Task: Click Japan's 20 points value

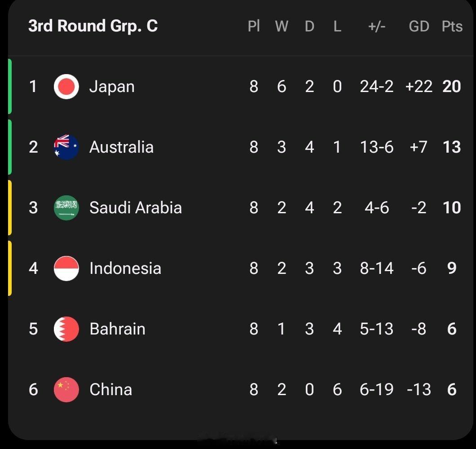Action: [x=452, y=87]
